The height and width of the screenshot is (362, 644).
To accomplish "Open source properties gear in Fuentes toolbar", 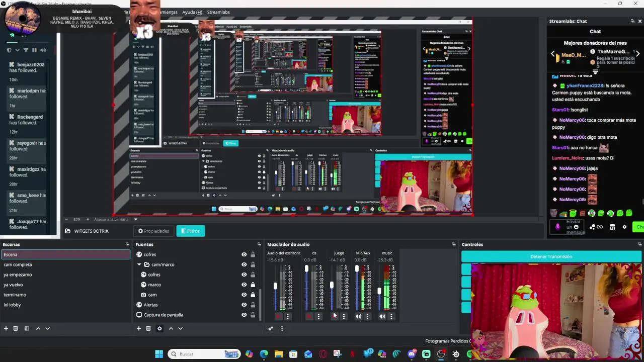I will (159, 328).
